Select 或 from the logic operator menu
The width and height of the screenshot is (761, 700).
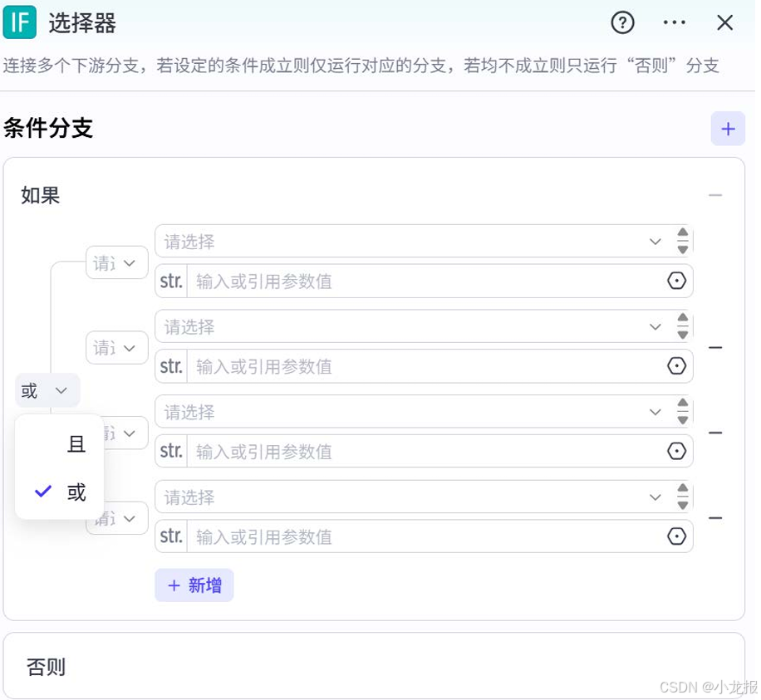(76, 492)
